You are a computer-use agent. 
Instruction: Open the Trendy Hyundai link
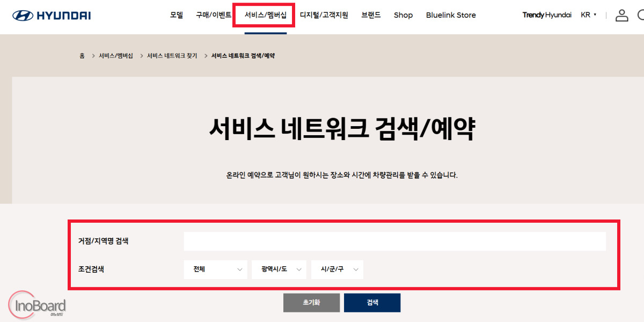(547, 15)
